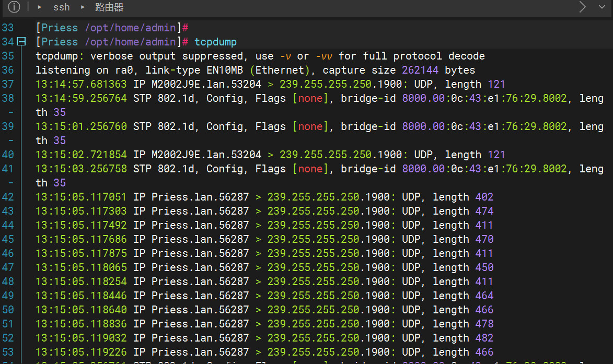The height and width of the screenshot is (364, 613).
Task: Click wrapped 'th 35' under line 39
Action: (51, 140)
